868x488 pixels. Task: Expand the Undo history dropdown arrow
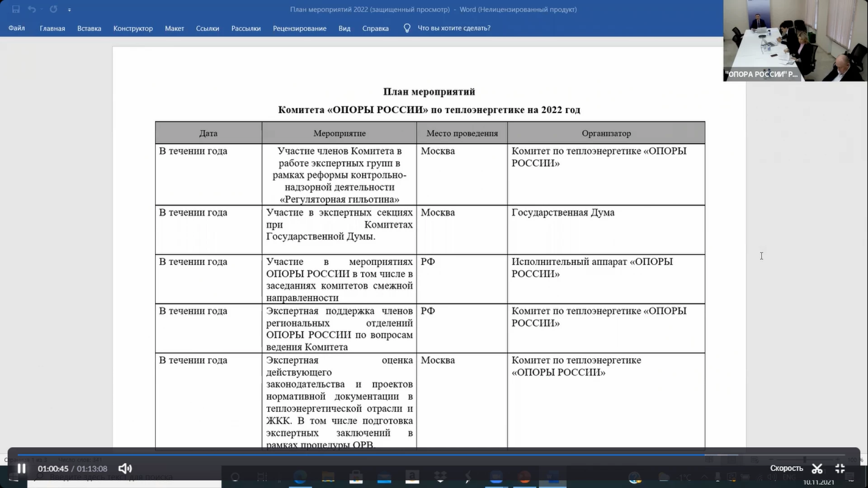(41, 9)
